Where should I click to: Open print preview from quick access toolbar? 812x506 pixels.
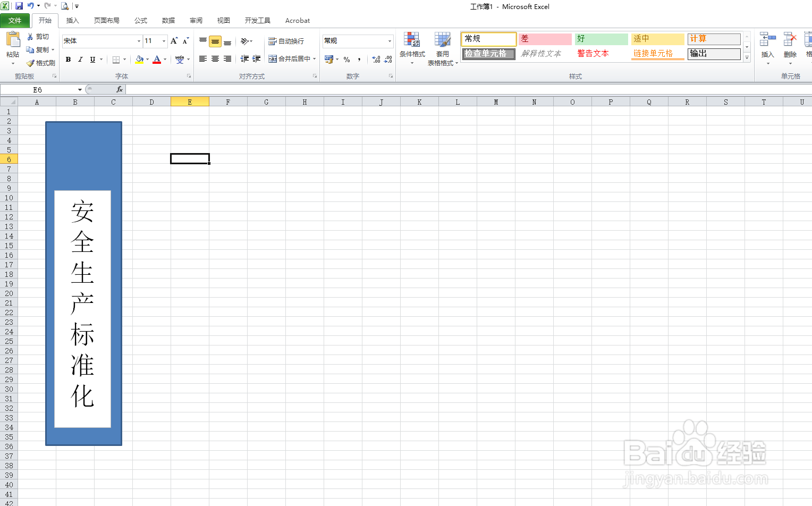pyautogui.click(x=65, y=6)
